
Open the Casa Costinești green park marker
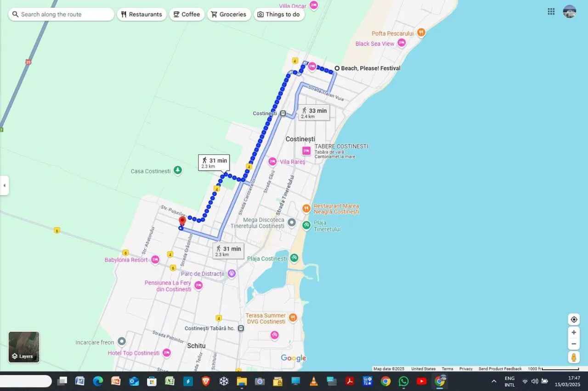coord(178,171)
